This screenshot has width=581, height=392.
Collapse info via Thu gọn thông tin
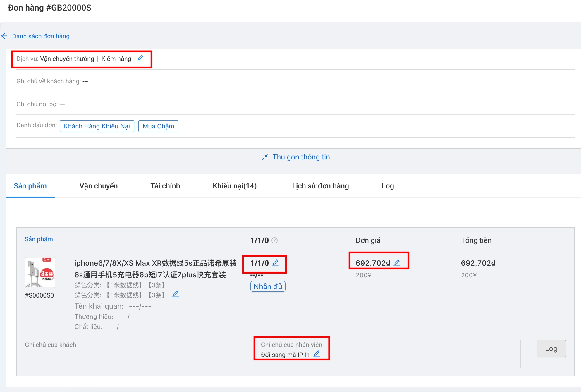coord(301,157)
